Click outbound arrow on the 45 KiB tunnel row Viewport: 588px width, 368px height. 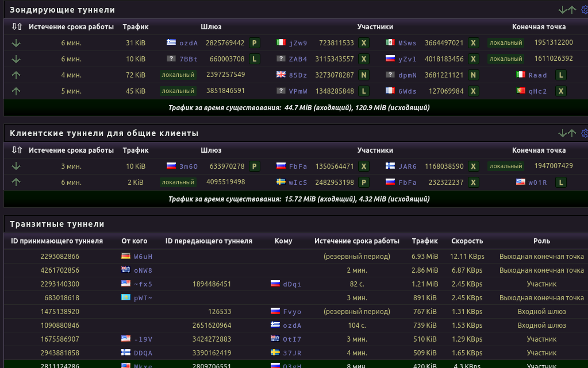click(16, 91)
